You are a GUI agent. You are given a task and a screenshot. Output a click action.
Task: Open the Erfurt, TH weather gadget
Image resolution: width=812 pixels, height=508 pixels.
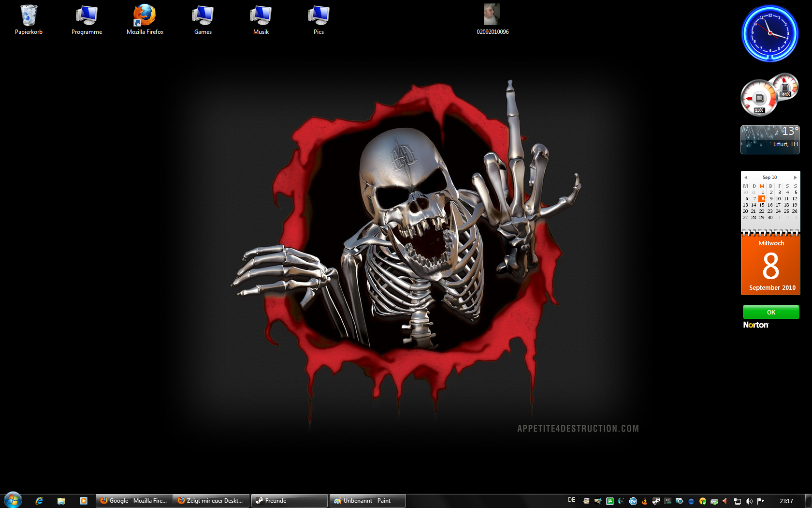(x=770, y=140)
